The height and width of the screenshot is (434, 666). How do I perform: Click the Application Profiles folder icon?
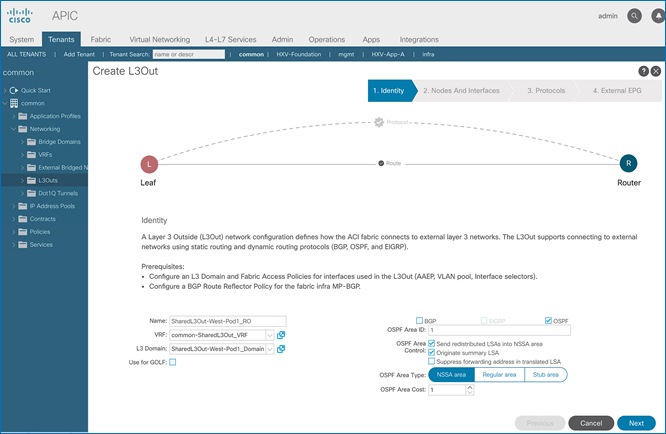click(23, 116)
